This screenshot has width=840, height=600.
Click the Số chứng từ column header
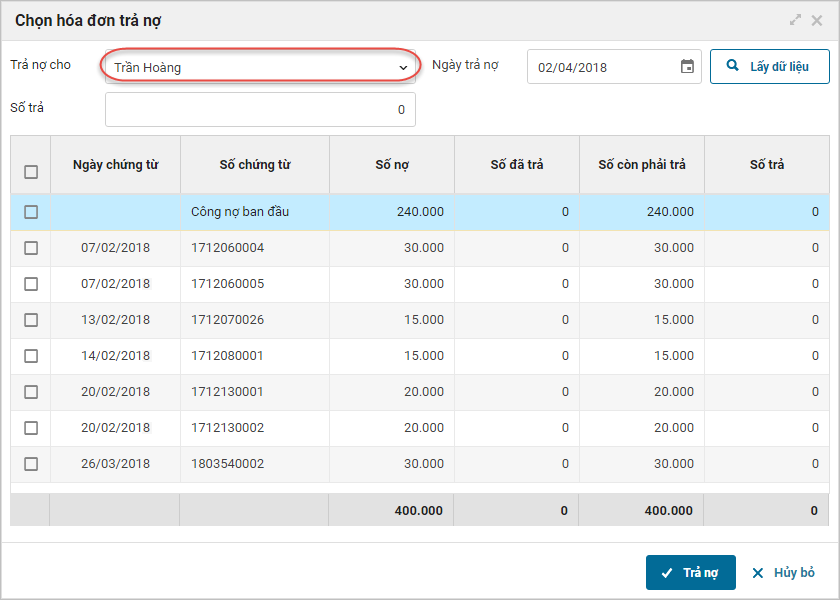click(255, 165)
